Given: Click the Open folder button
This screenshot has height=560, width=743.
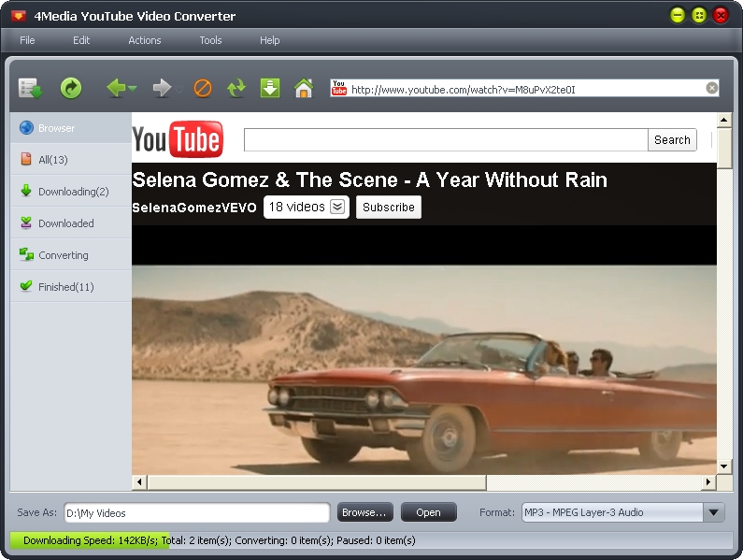Looking at the screenshot, I should 429,512.
